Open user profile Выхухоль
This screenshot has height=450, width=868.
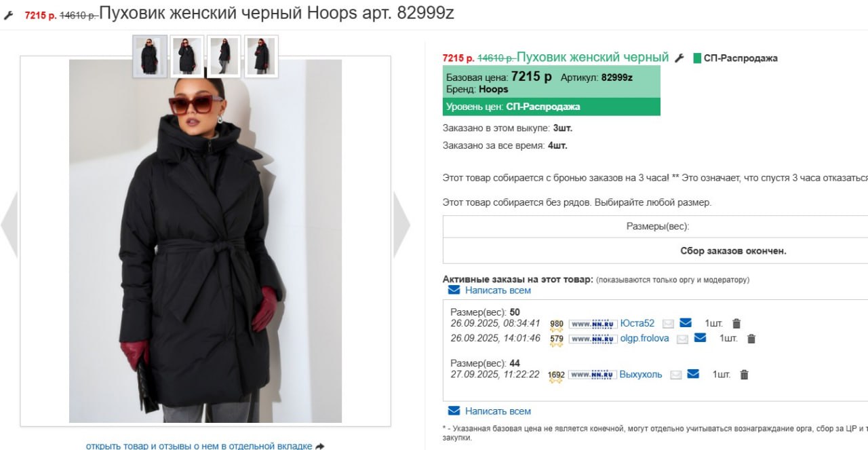pos(641,374)
